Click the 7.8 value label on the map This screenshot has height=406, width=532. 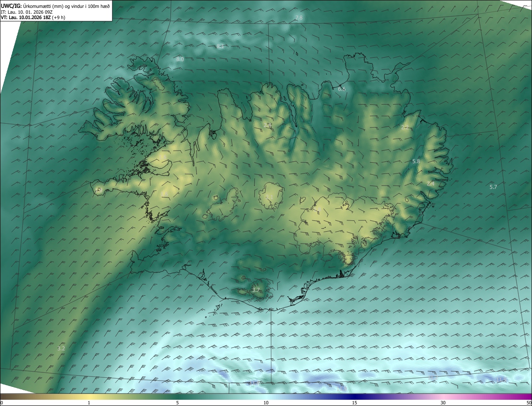click(299, 17)
